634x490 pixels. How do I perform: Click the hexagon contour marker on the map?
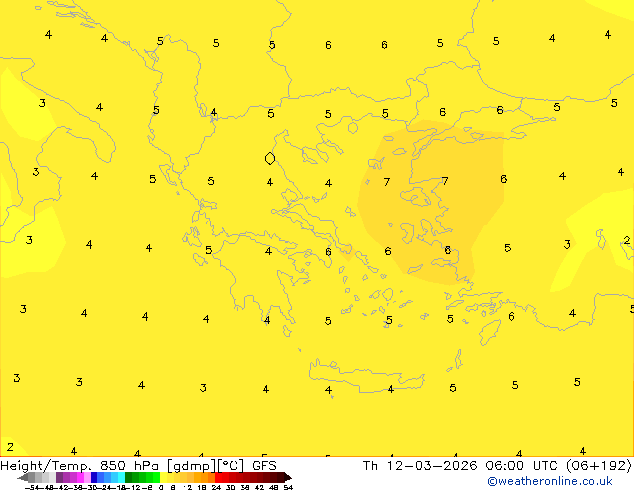pos(270,158)
